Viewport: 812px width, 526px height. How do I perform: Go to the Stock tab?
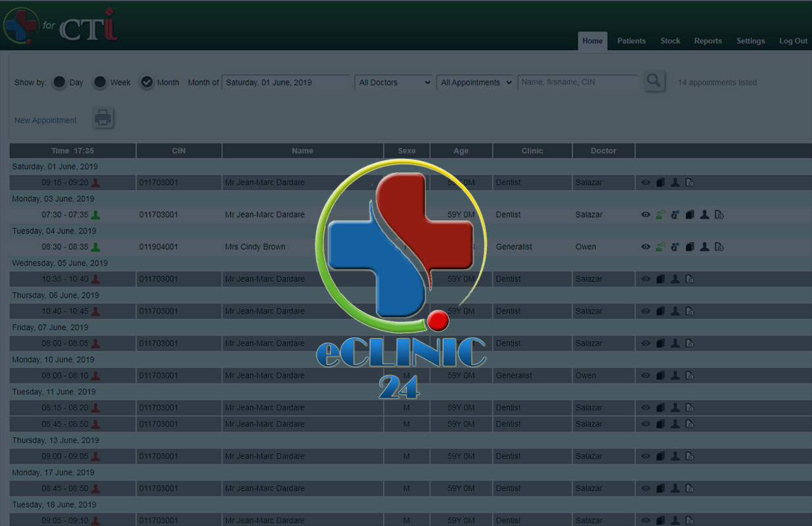coord(670,41)
